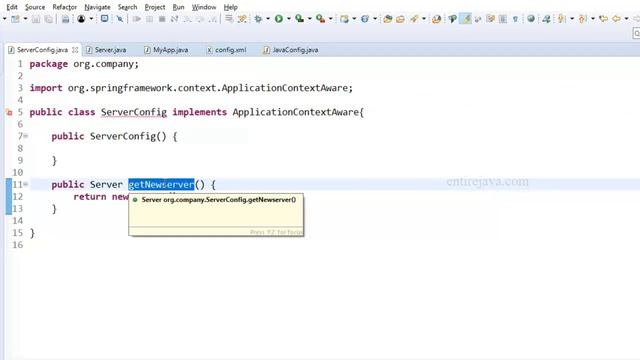Click the Last Edit Location icon
The image size is (640, 360).
[603, 19]
